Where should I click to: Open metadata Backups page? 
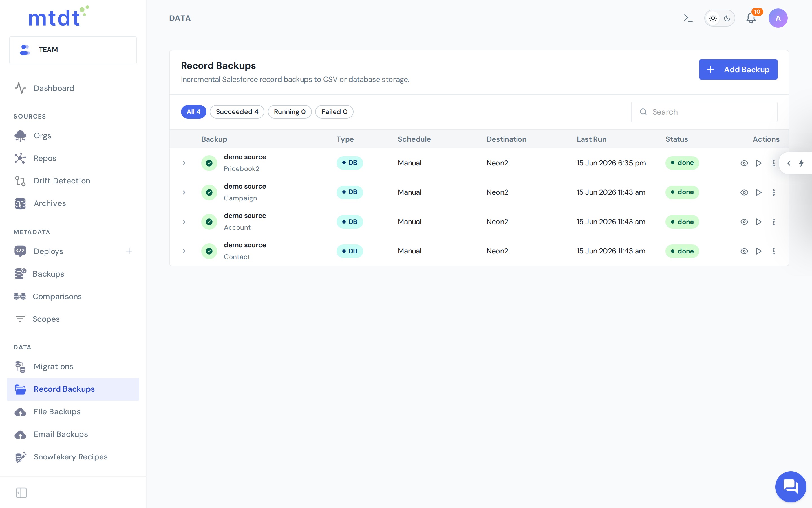(73, 274)
